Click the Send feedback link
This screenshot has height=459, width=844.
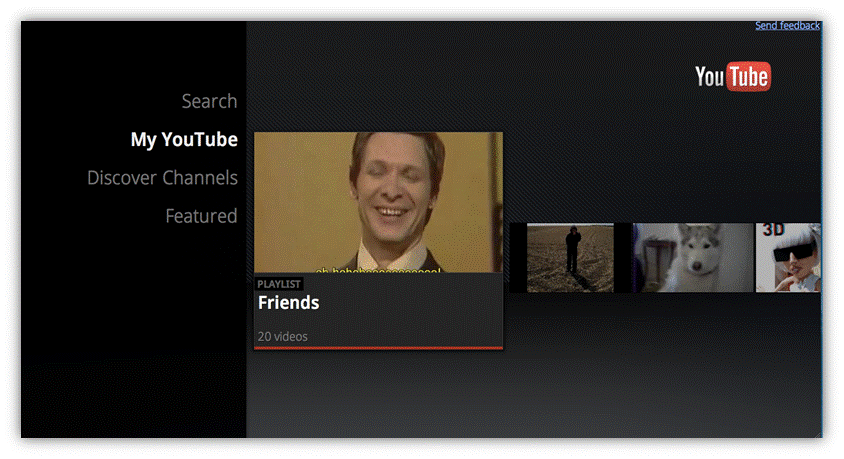[787, 25]
